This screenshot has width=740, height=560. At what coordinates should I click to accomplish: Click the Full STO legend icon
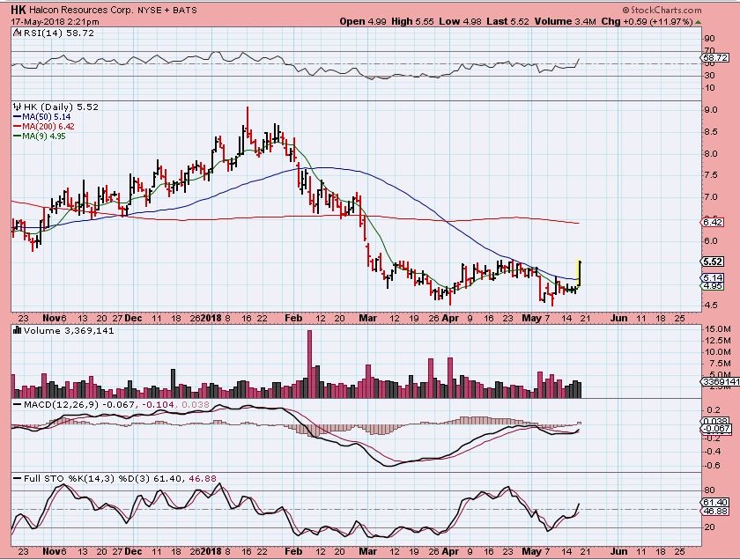[15, 478]
